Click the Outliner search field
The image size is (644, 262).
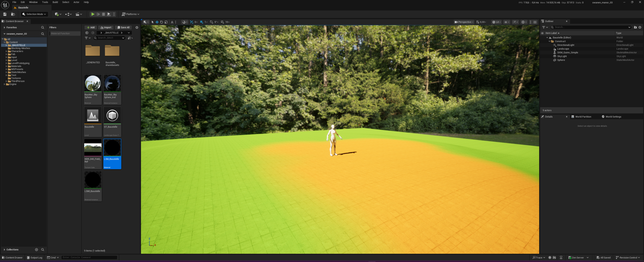click(591, 27)
